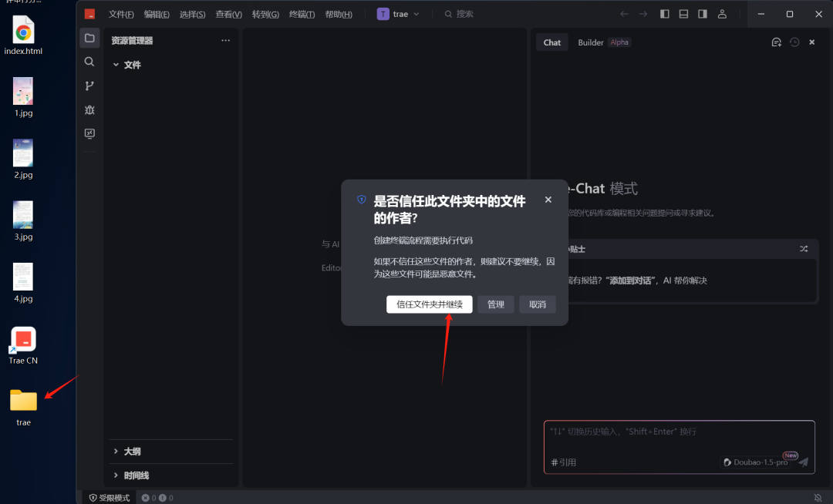Open the terminal icon in the activity bar
This screenshot has width=833, height=504.
point(89,133)
